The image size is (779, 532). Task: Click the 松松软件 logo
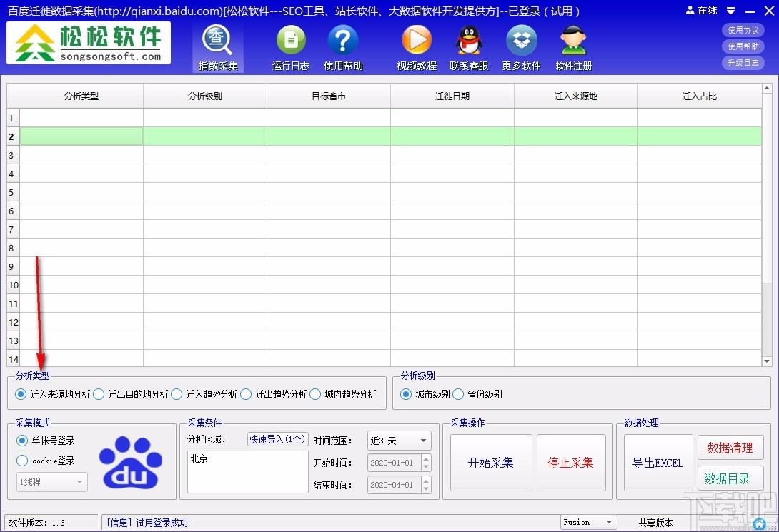tap(89, 43)
